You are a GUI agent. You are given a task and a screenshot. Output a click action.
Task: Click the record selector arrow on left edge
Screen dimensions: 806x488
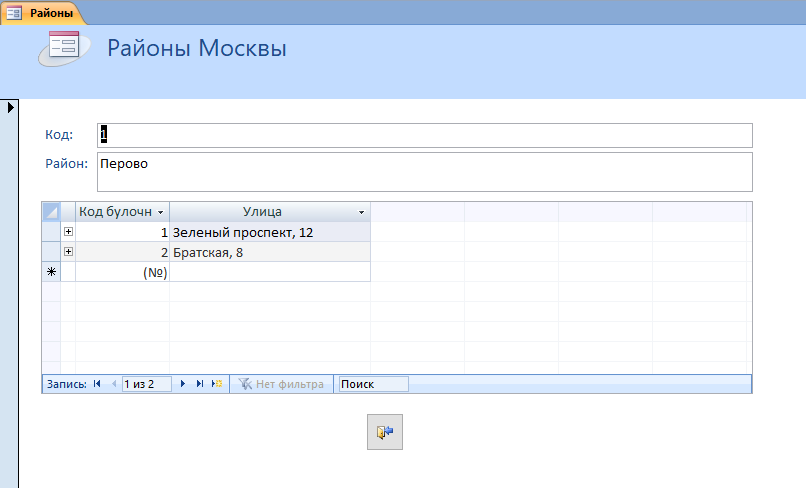point(10,107)
